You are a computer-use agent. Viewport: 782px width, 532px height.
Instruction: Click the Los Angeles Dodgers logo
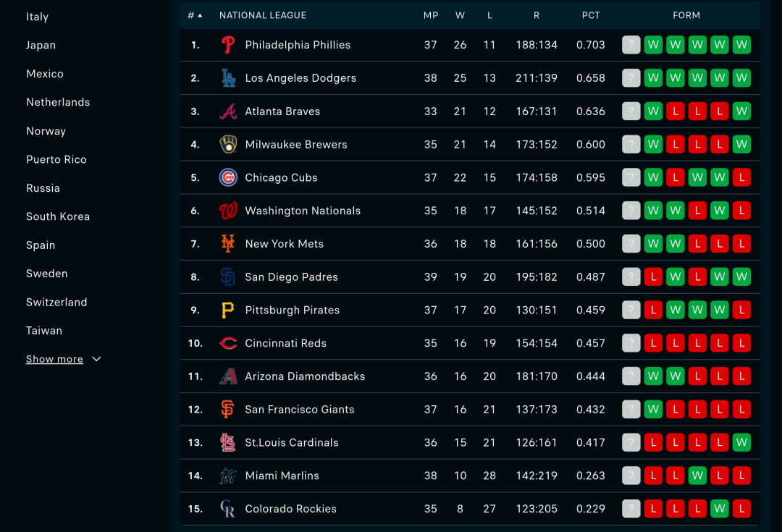228,78
